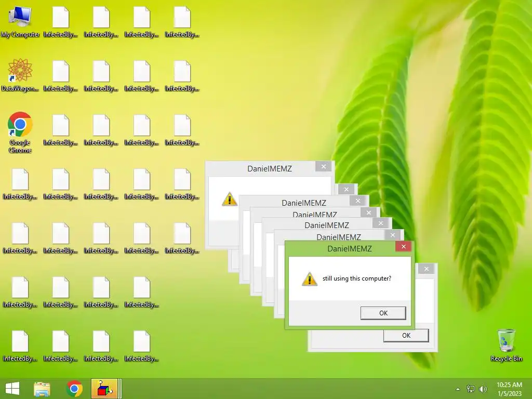
Task: Close the front DanielMEMZ dialog with red X
Action: 403,246
